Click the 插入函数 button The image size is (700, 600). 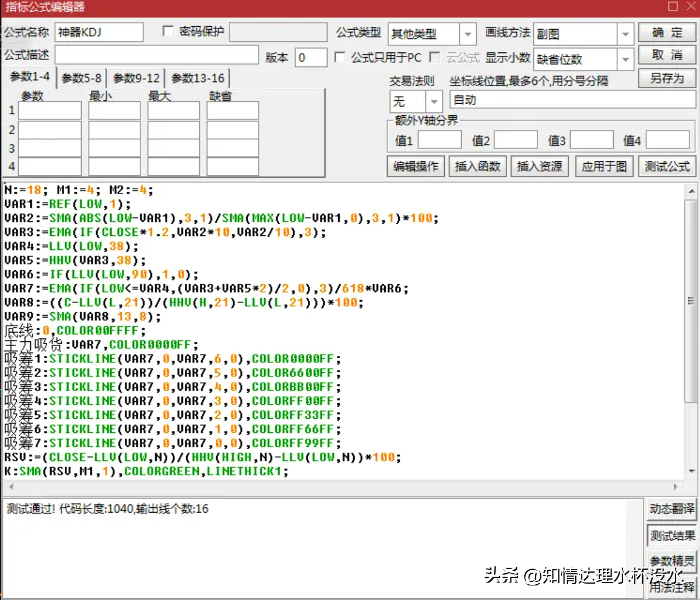click(x=477, y=167)
